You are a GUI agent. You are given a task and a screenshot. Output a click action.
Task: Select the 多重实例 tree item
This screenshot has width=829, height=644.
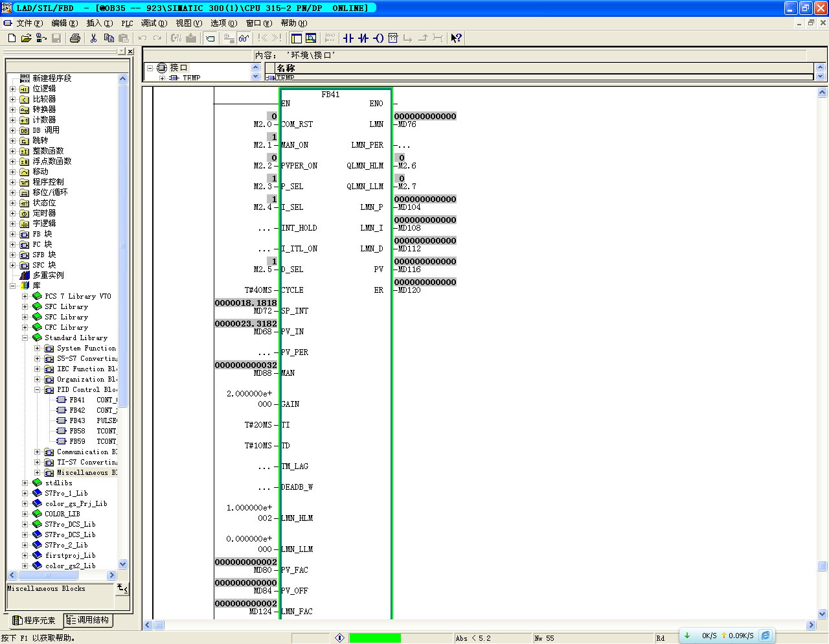click(49, 275)
